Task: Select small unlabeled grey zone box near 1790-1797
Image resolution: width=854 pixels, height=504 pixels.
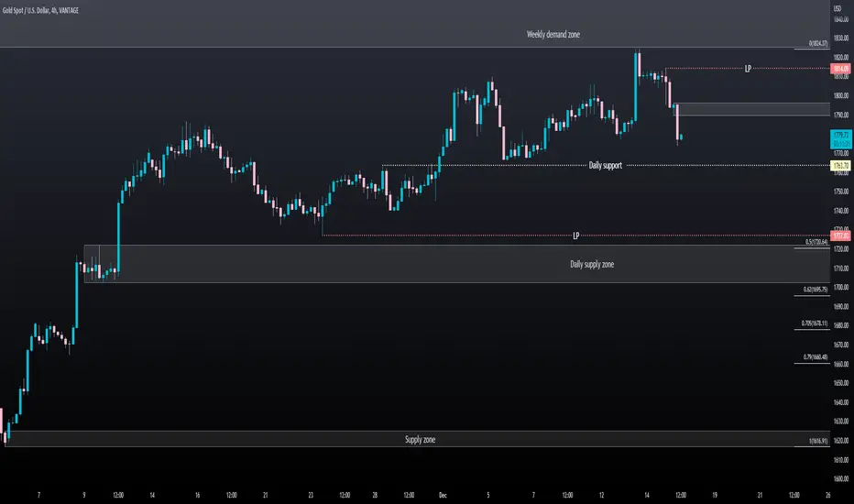Action: 752,109
